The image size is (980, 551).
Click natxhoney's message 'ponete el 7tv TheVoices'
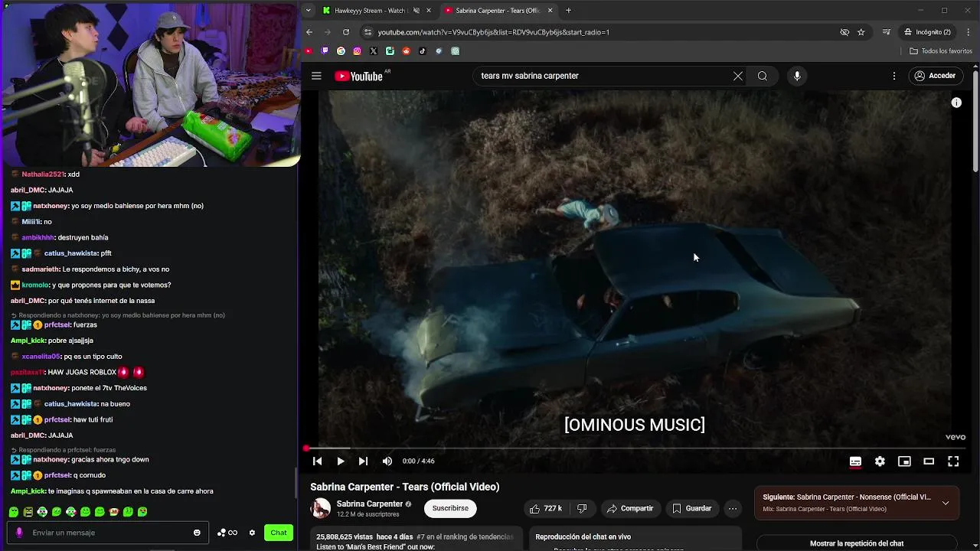[x=109, y=388]
